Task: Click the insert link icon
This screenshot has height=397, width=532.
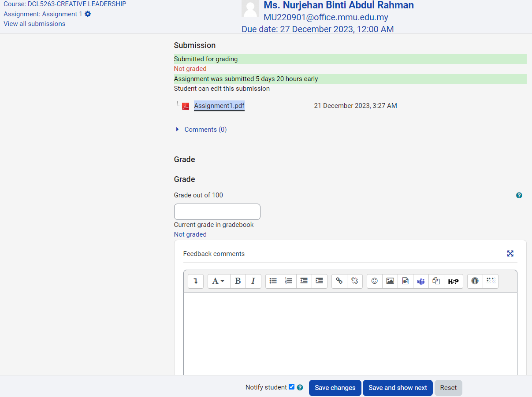Action: tap(339, 281)
